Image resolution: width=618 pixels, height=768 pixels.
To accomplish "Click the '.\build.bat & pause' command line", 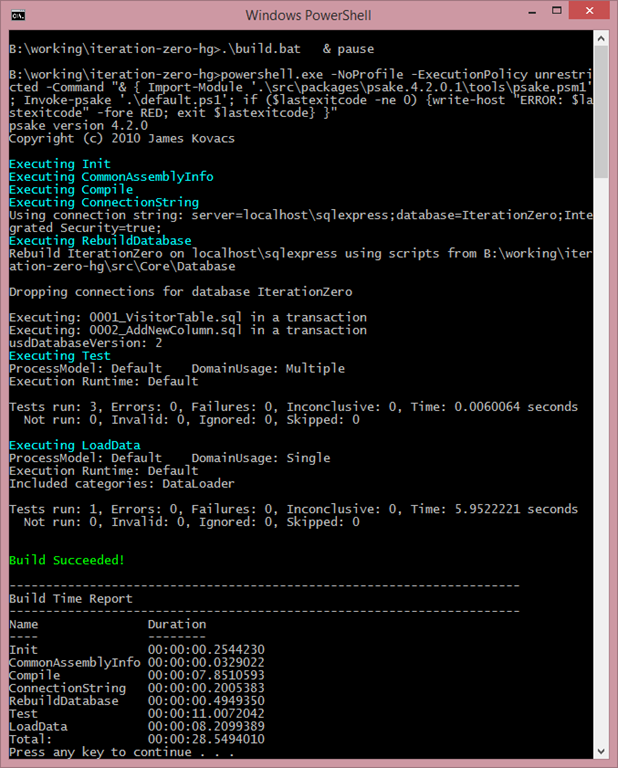I will 191,49.
